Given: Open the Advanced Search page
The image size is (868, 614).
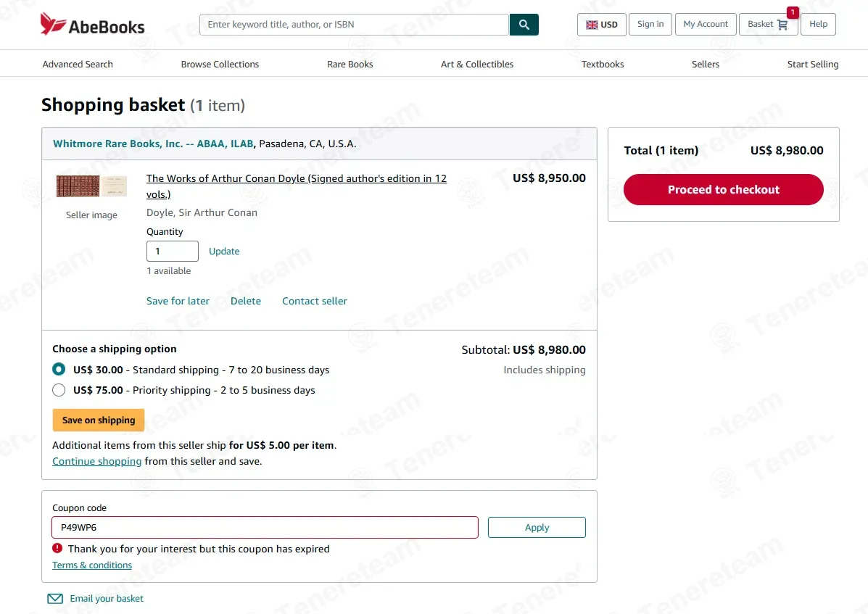Looking at the screenshot, I should click(x=78, y=65).
